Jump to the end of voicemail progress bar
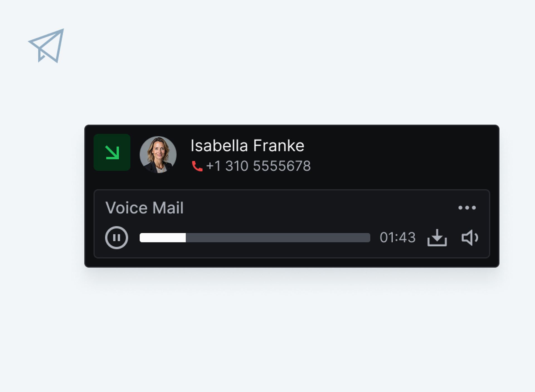 [369, 238]
